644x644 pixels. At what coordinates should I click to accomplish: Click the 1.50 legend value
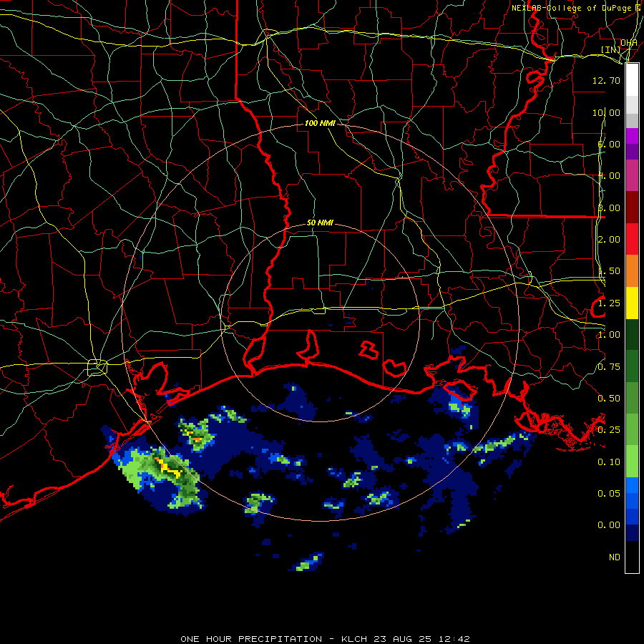coord(609,271)
